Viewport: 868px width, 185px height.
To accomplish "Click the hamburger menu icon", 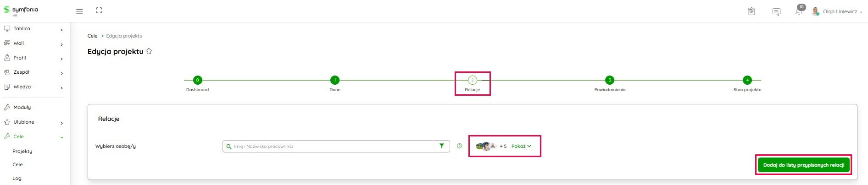I will 79,11.
